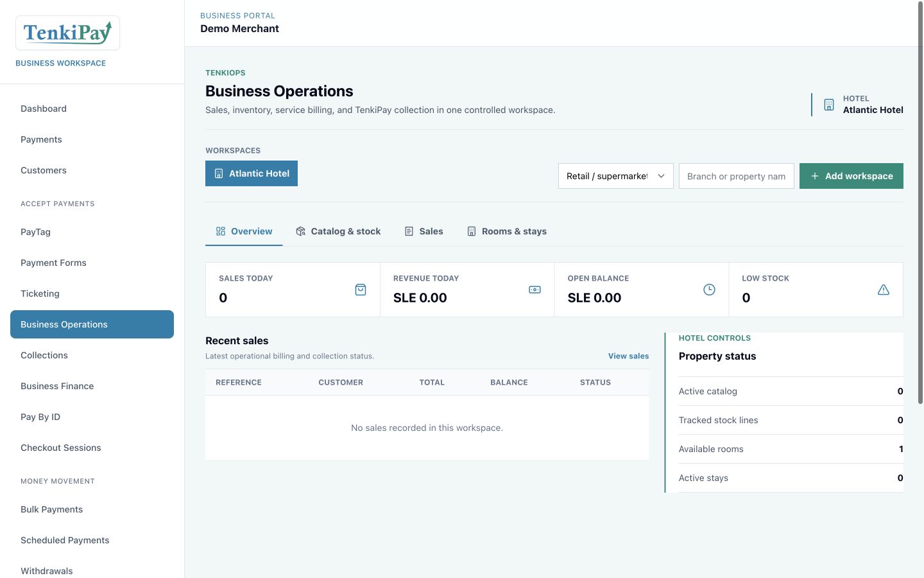Viewport: 924px width, 578px height.
Task: Click the BALANCE column header
Action: [509, 382]
